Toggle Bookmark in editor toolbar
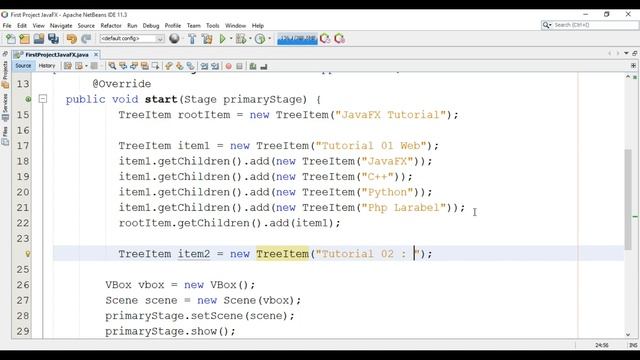 pos(191,66)
